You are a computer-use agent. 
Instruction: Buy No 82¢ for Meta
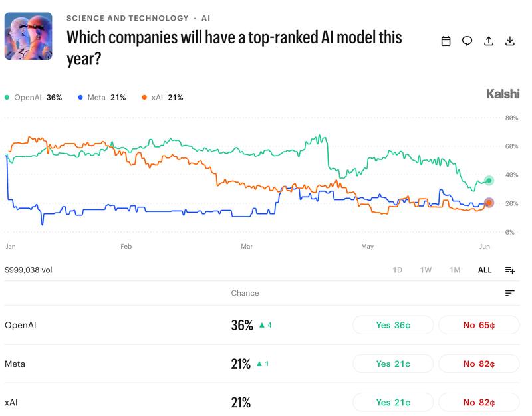click(479, 364)
